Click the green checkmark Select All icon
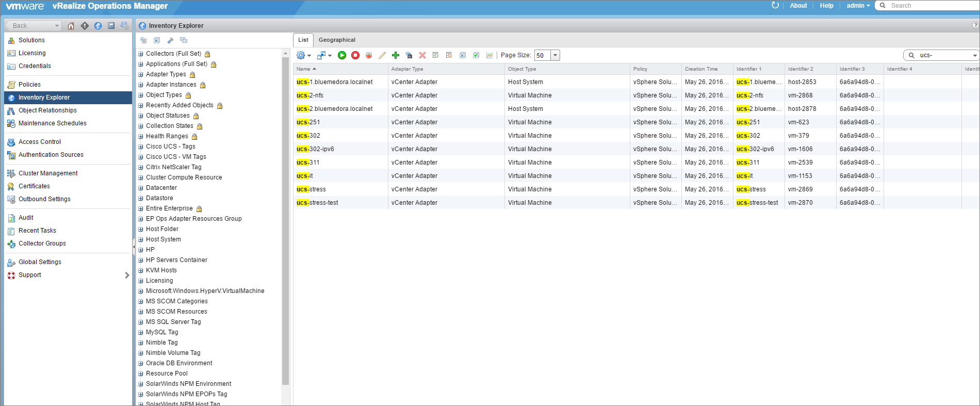 (476, 55)
